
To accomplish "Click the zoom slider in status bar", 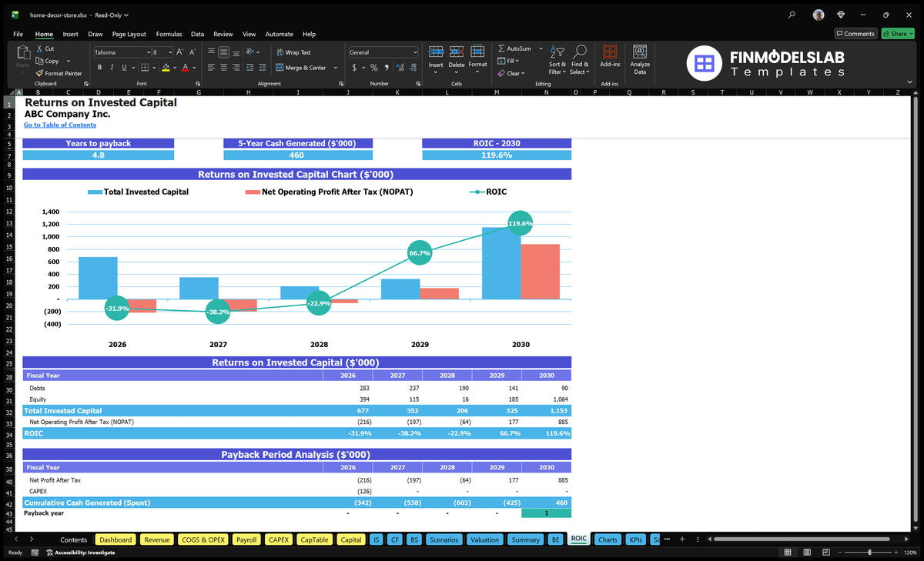I will click(x=869, y=553).
